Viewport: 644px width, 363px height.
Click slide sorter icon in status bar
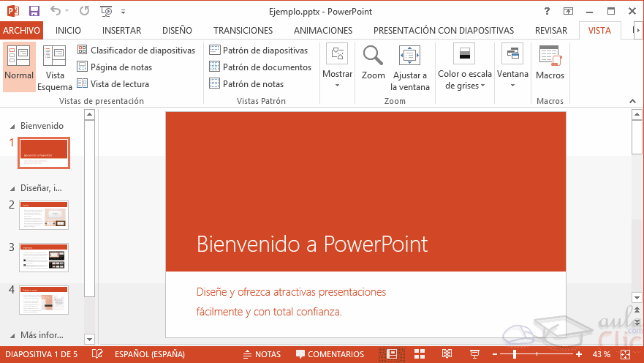tap(420, 354)
